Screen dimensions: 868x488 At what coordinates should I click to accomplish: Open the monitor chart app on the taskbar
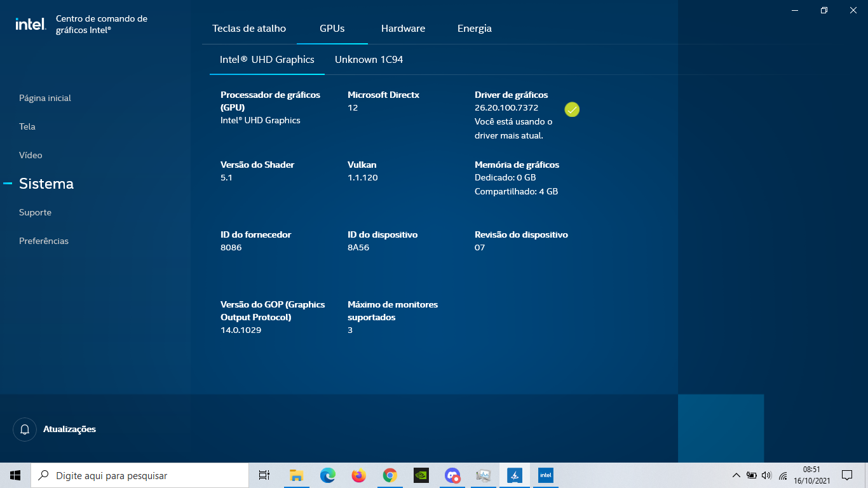pos(484,475)
